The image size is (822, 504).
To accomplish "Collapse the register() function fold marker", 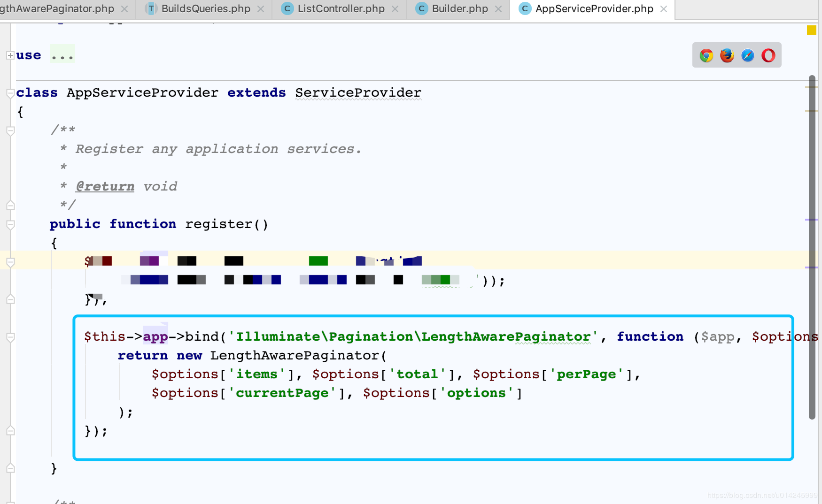I will 10,224.
